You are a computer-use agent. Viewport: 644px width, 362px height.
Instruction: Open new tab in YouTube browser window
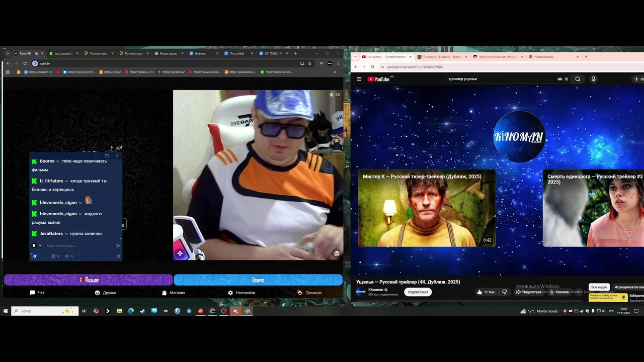(586, 57)
